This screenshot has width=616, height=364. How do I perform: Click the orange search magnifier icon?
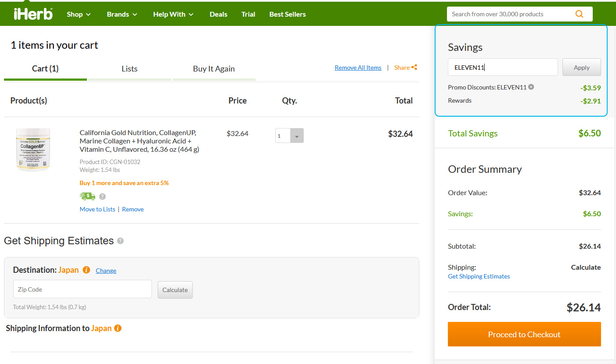(x=579, y=14)
